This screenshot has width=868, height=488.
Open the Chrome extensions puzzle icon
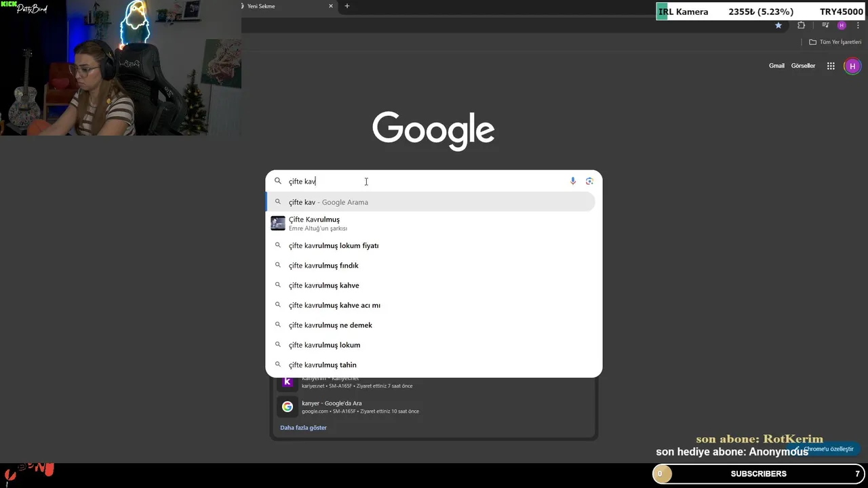coord(802,25)
